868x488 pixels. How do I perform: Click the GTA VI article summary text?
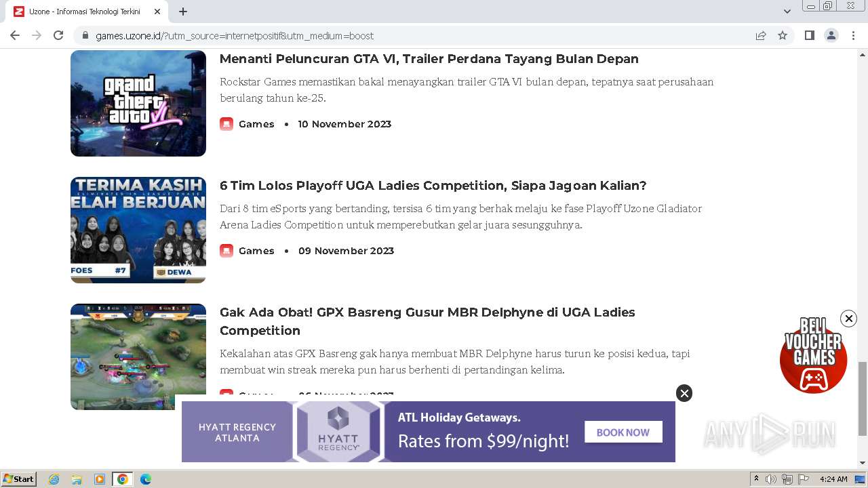[467, 90]
